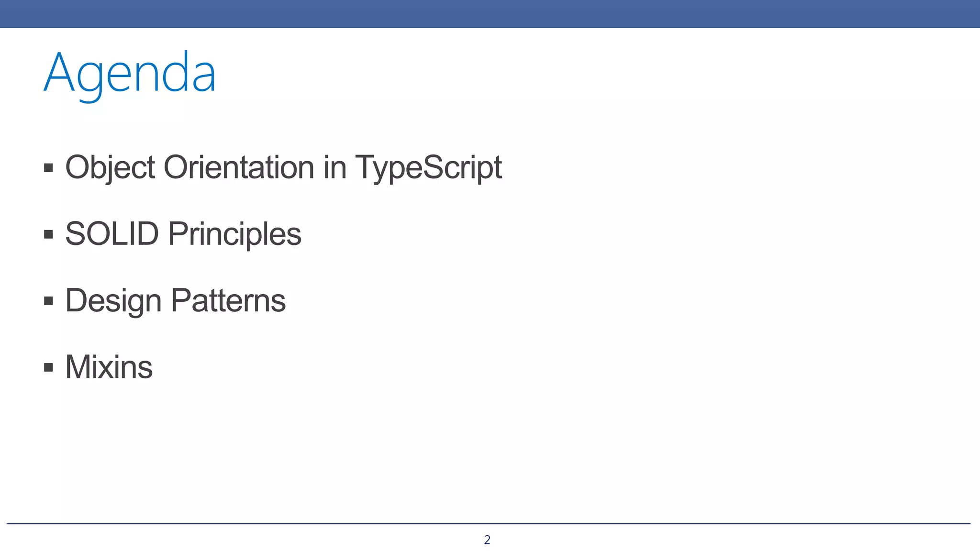Click the letter S starting SOLID
This screenshot has height=551, width=980.
[75, 234]
